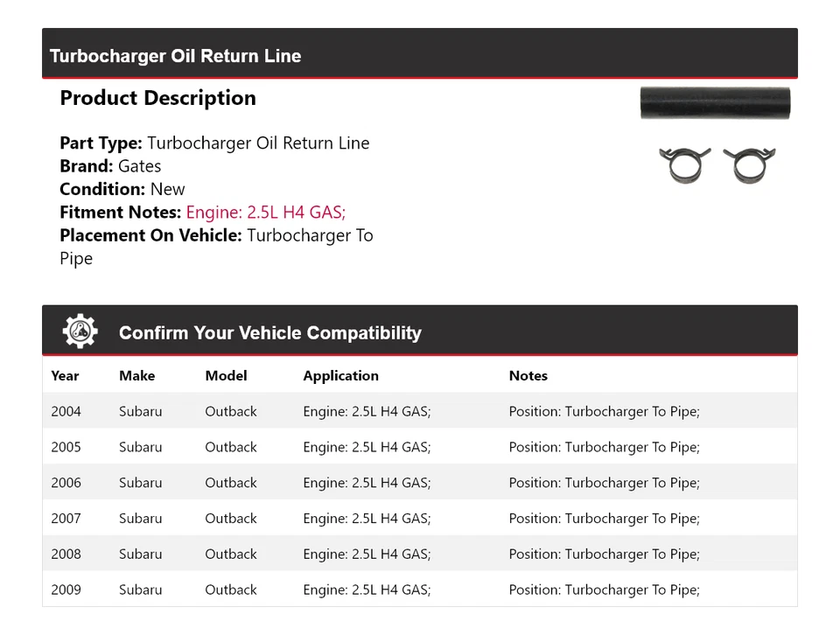Viewport: 840px width, 635px height.
Task: Select the 2009 Subaru Outback row
Action: pyautogui.click(x=419, y=590)
